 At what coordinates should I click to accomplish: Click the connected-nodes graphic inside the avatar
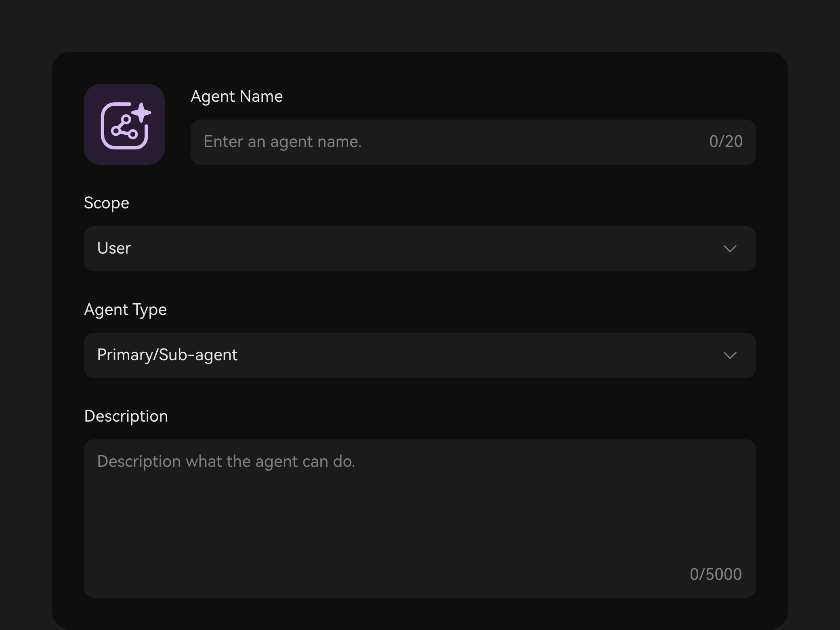tap(125, 127)
